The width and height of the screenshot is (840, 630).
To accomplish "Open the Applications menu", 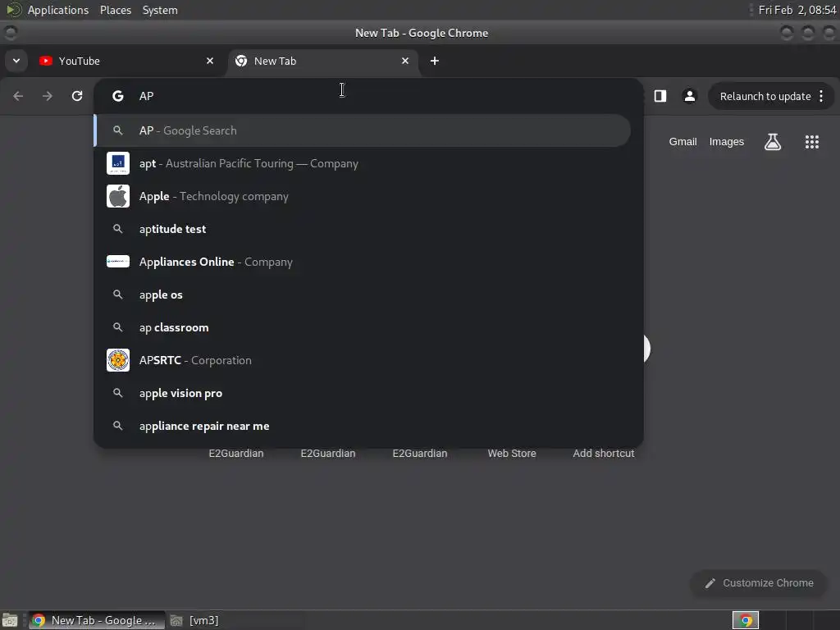I will tap(58, 10).
